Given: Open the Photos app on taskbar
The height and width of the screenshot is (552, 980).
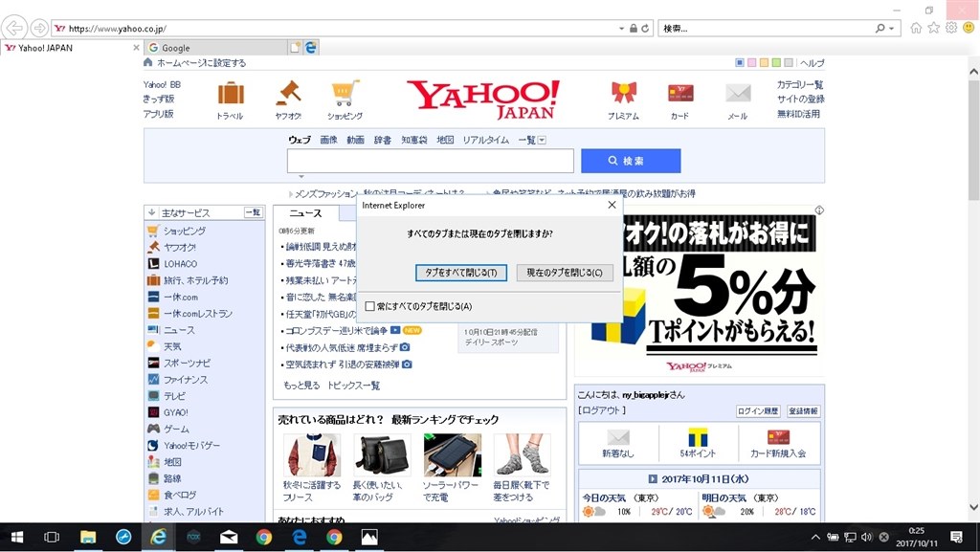Looking at the screenshot, I should (x=369, y=537).
